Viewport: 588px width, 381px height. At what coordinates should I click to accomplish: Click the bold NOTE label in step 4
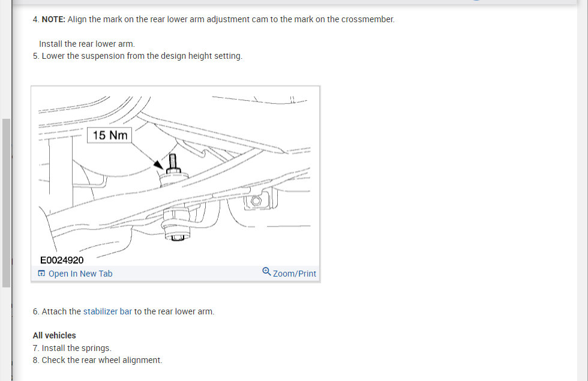tap(53, 19)
